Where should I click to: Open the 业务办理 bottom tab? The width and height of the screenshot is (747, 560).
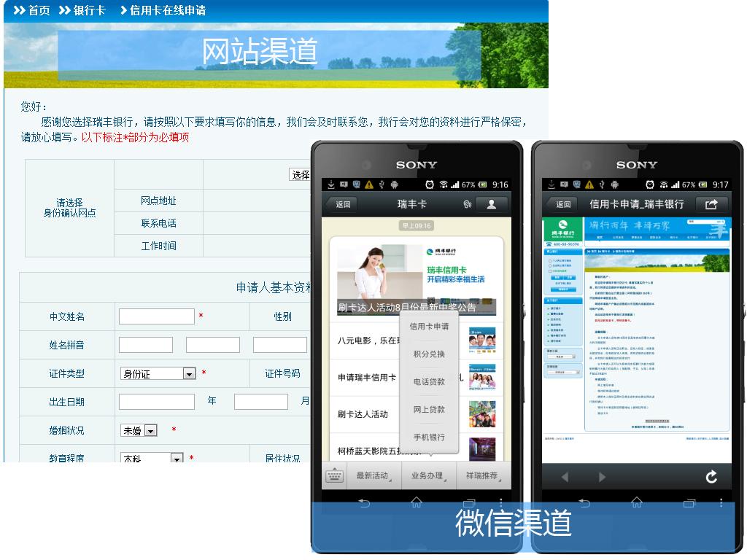pos(429,475)
